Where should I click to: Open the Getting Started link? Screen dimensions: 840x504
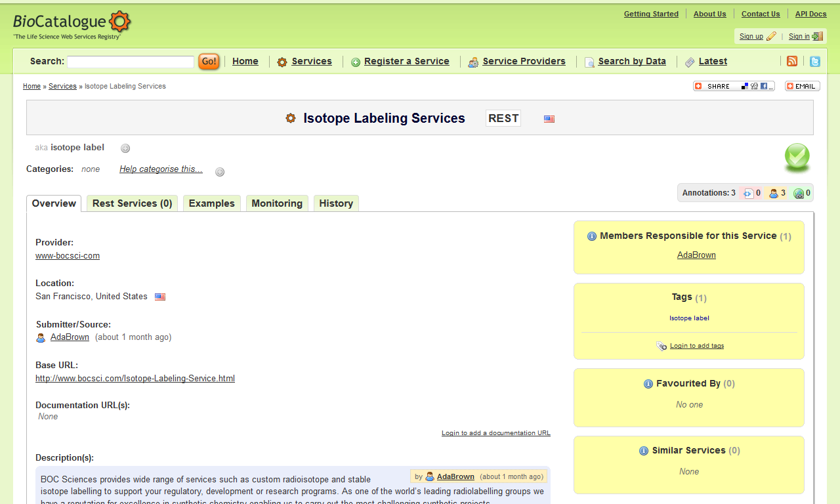click(x=651, y=14)
